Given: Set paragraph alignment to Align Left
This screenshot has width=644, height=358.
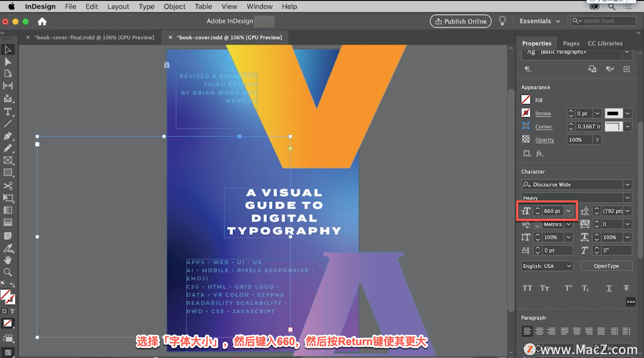Looking at the screenshot, I should 527,331.
